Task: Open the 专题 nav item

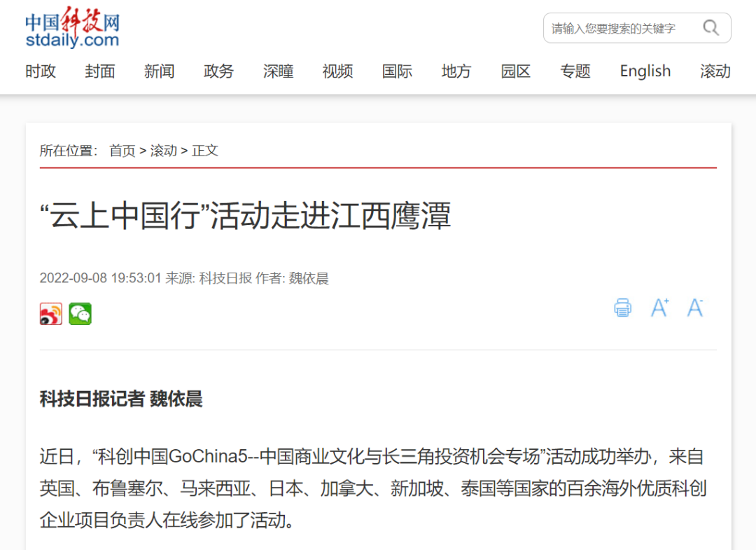Action: (575, 71)
